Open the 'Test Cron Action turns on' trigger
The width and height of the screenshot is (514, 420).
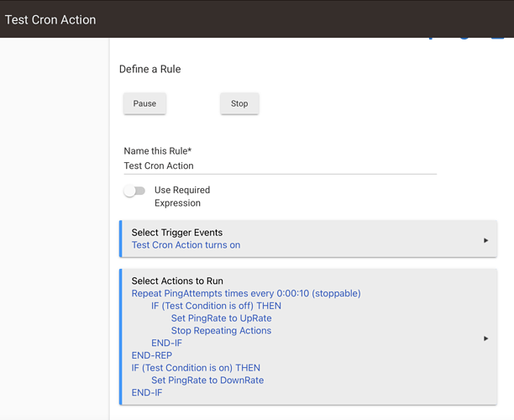[186, 245]
